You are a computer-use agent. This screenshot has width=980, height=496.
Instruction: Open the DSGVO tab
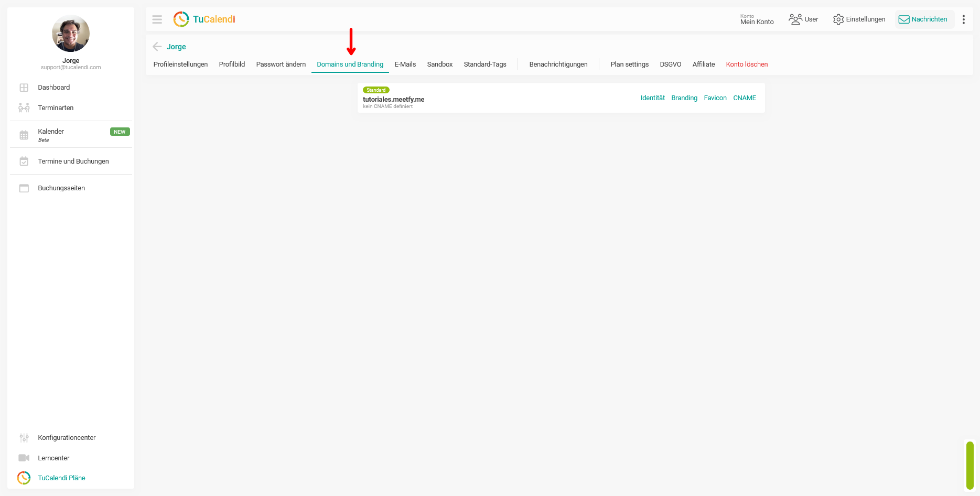point(671,64)
